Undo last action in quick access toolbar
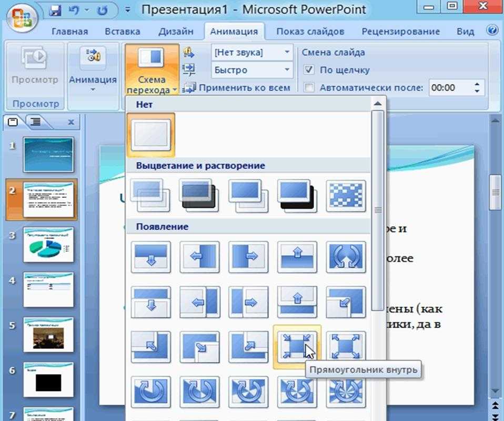This screenshot has height=421, width=504. [74, 11]
